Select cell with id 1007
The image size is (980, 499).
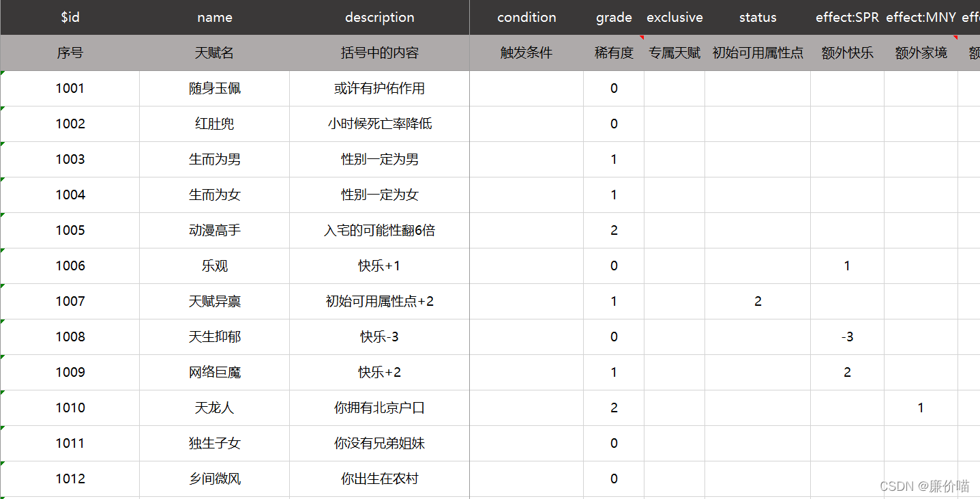(70, 301)
